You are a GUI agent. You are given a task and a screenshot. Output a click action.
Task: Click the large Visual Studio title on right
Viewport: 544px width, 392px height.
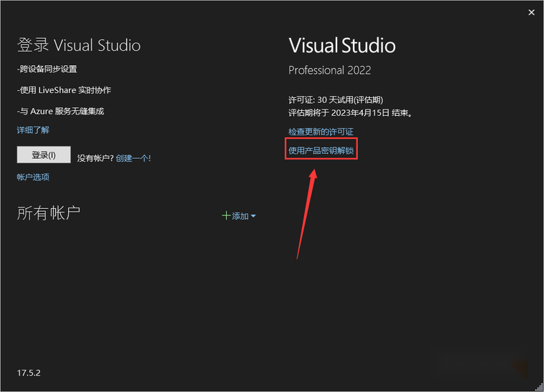tap(342, 45)
